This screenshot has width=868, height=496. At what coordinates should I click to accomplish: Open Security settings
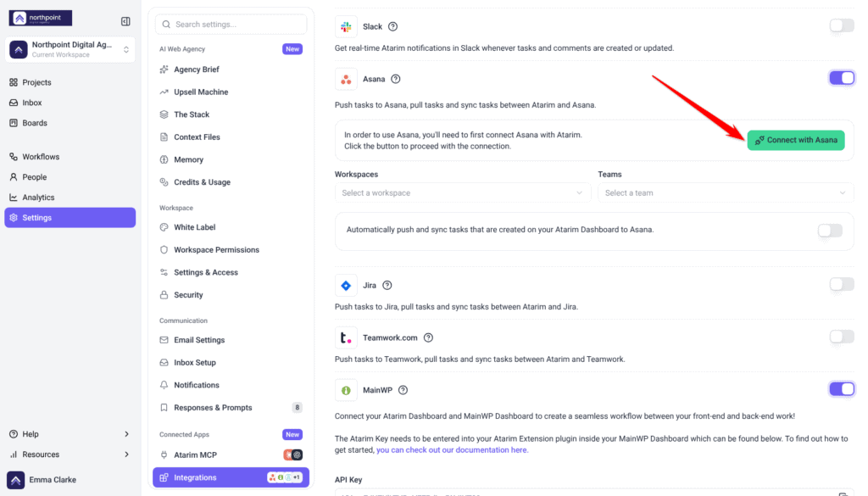[231, 295]
